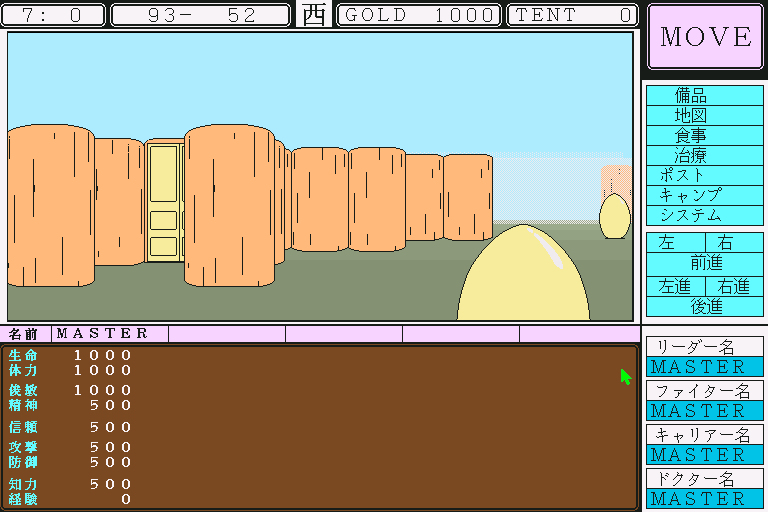Turn right with the 右 button
Image resolution: width=768 pixels, height=512 pixels.
pos(733,243)
